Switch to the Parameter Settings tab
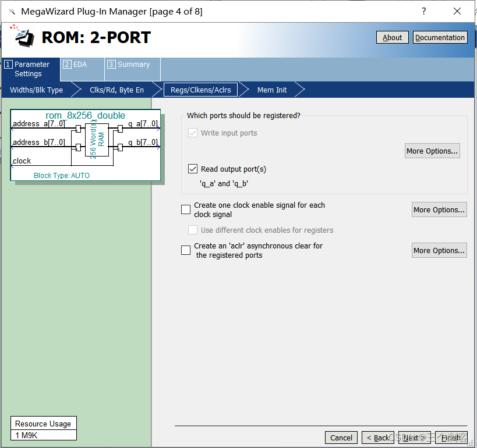 point(31,69)
